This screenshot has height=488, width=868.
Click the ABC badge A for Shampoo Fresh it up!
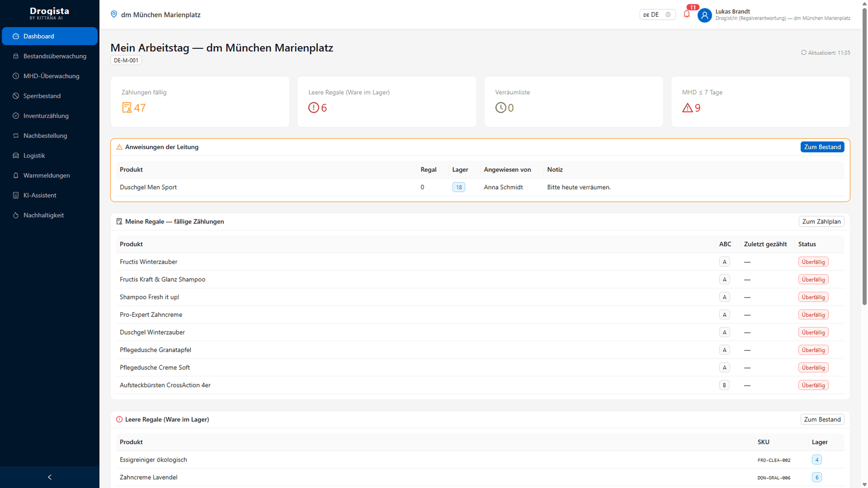point(724,297)
